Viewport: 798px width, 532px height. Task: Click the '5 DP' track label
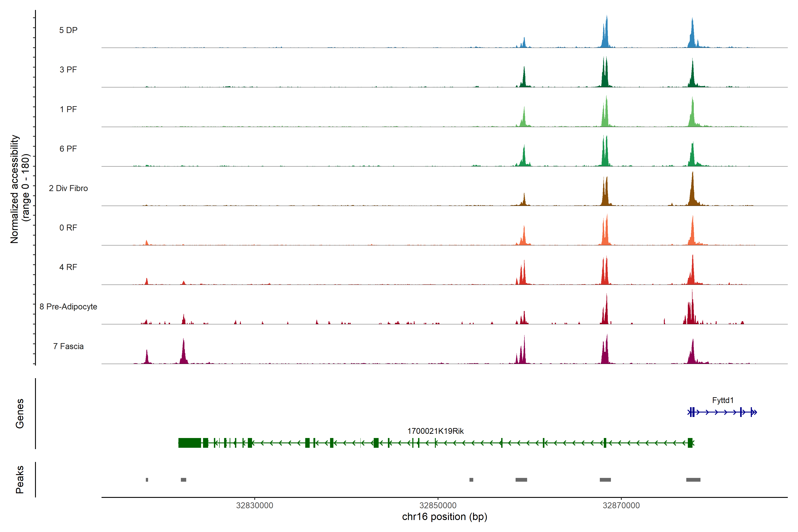pyautogui.click(x=68, y=30)
